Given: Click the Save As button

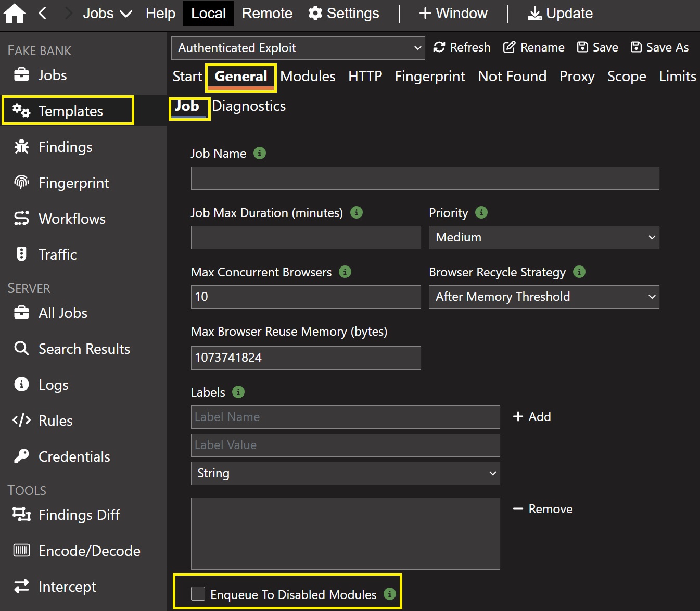Looking at the screenshot, I should tap(659, 47).
